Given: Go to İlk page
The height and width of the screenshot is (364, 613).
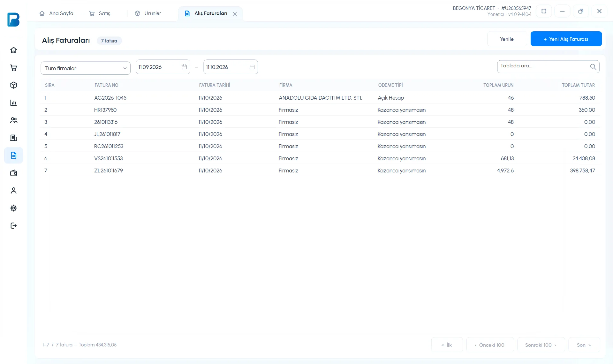Looking at the screenshot, I should [x=447, y=345].
